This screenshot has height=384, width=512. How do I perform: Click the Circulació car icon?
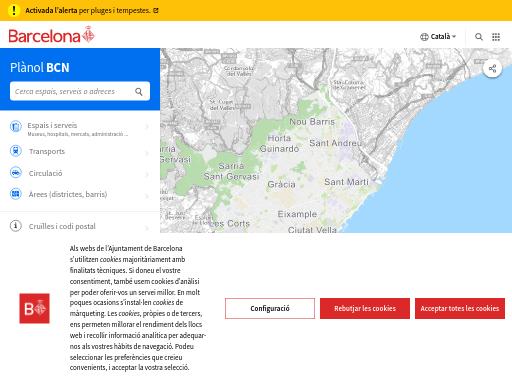[x=15, y=173]
